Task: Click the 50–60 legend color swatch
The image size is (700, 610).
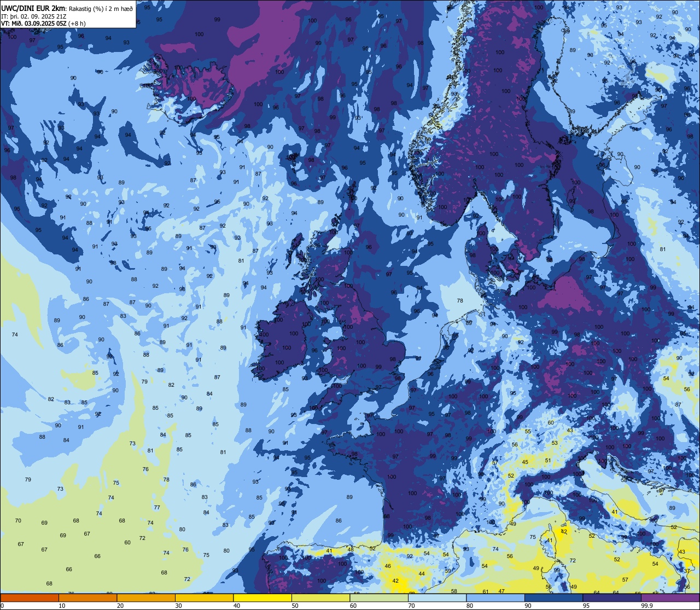Action: (320, 598)
